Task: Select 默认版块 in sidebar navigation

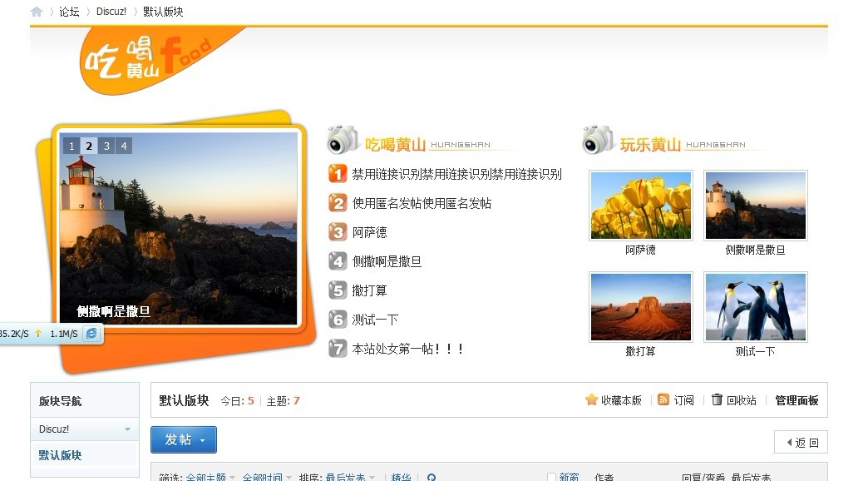Action: [x=61, y=455]
